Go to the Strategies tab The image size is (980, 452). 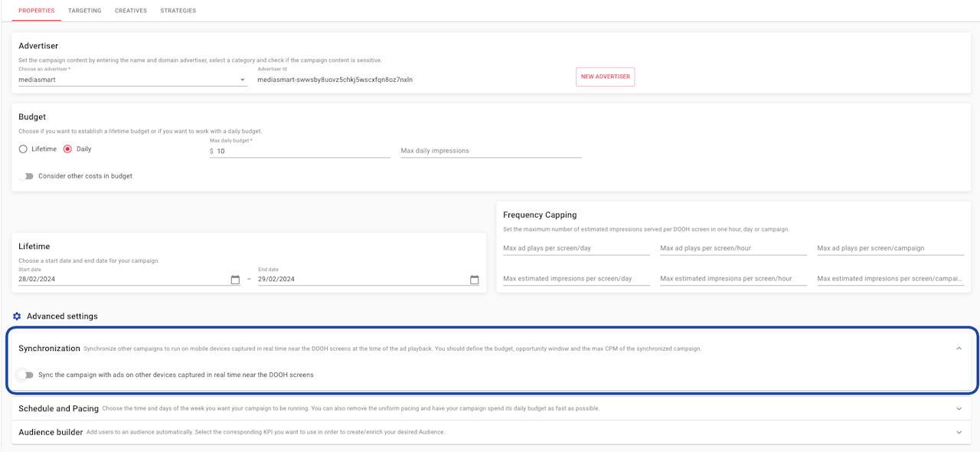coord(178,11)
